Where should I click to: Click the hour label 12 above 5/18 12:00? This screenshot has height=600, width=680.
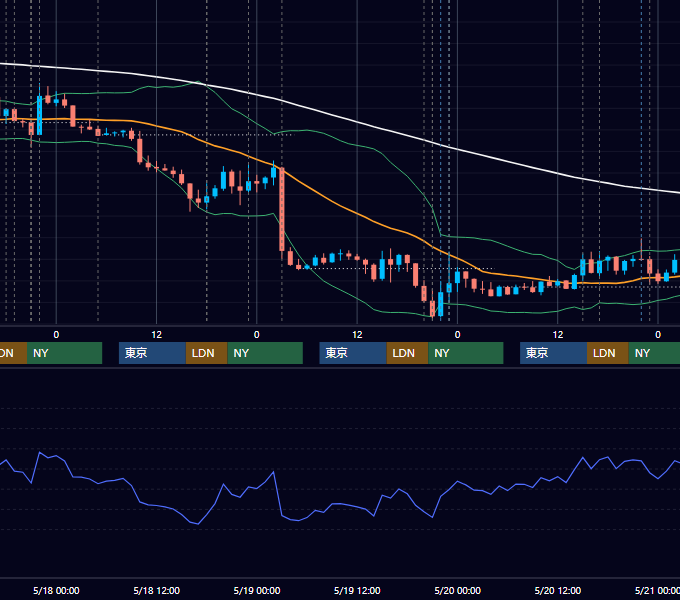point(157,335)
